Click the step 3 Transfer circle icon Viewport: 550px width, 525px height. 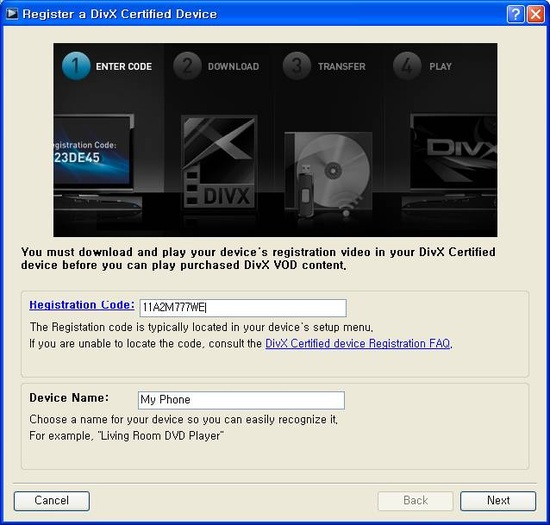pos(297,66)
